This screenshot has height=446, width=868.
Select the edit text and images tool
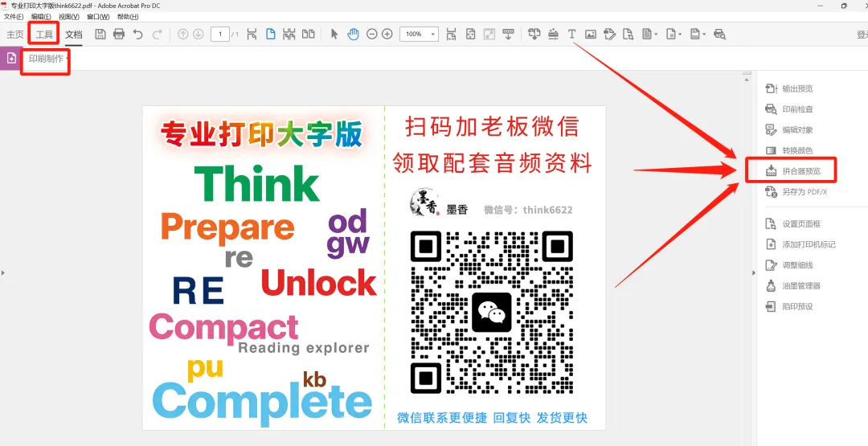(609, 35)
